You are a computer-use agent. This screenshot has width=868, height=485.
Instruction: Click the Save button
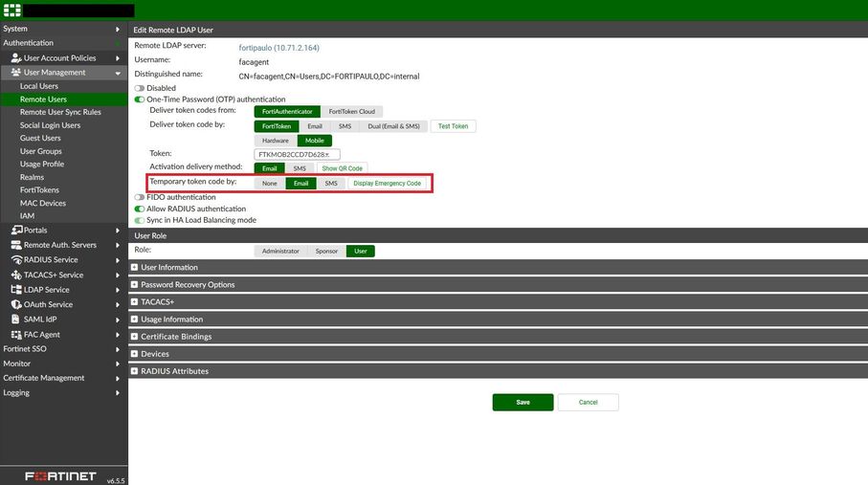[523, 403]
